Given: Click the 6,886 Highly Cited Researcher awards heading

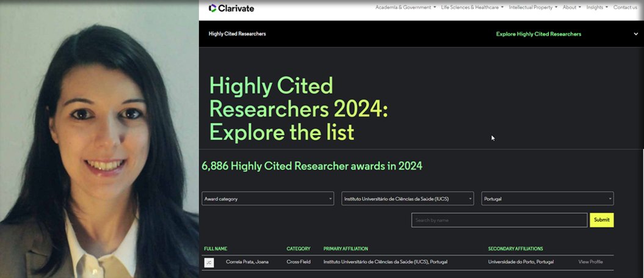Looking at the screenshot, I should (312, 166).
